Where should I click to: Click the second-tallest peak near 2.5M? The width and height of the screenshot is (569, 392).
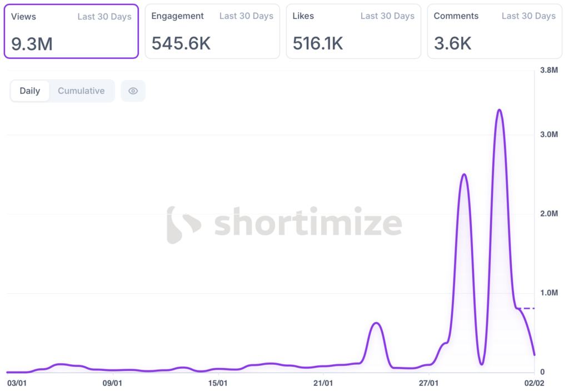click(x=464, y=174)
